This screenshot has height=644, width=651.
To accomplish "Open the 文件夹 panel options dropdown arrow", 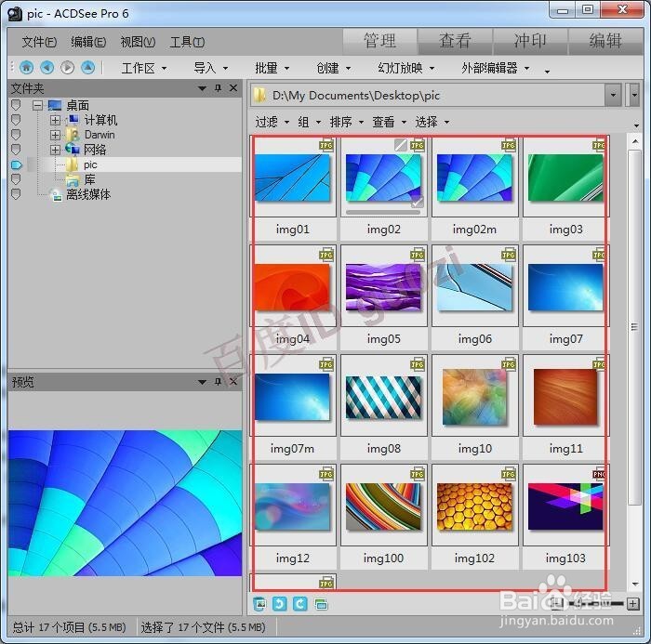I will (x=202, y=88).
